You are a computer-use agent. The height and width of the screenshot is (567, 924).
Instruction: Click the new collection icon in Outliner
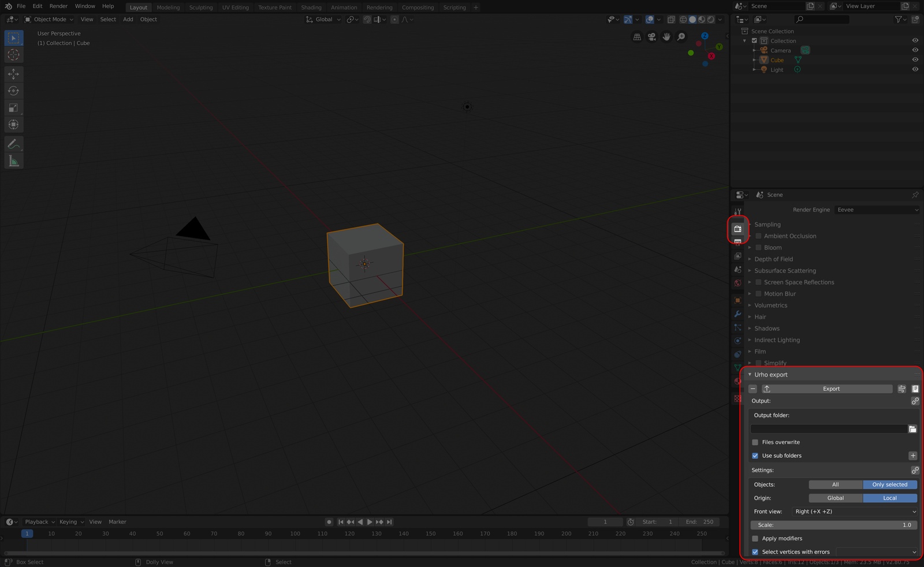[915, 20]
